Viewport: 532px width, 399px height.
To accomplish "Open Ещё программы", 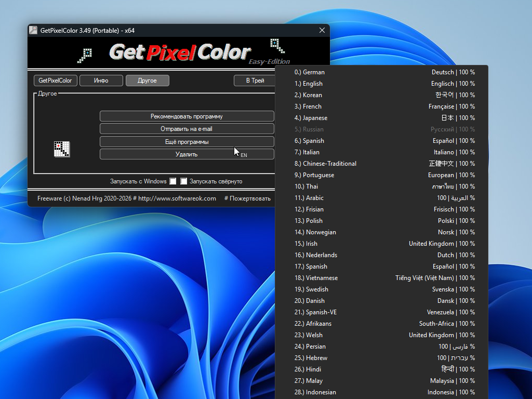I will pyautogui.click(x=187, y=142).
